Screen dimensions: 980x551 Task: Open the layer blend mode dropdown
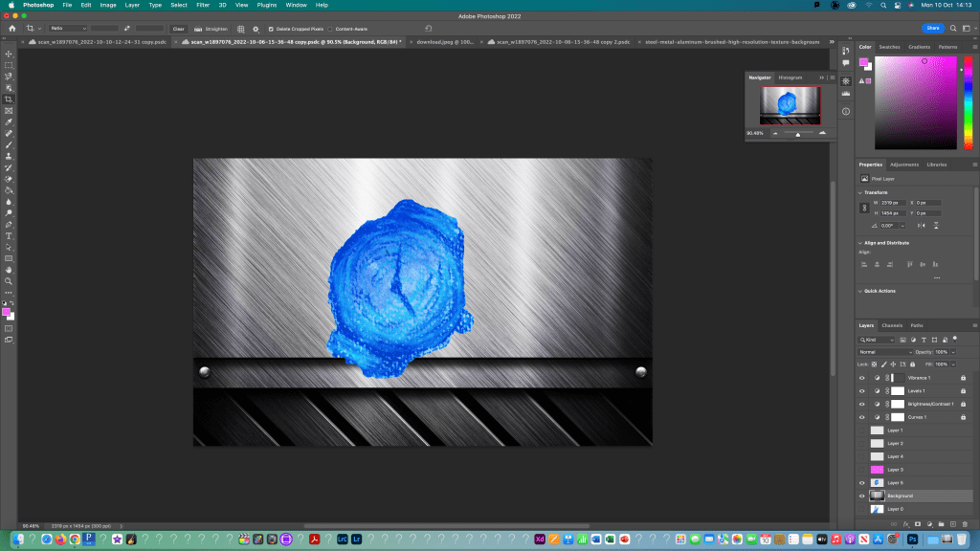coord(883,352)
